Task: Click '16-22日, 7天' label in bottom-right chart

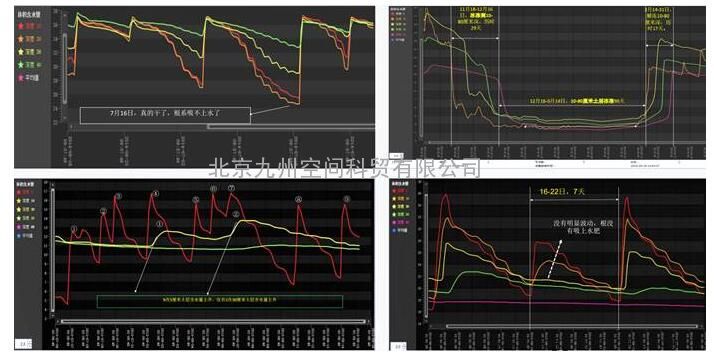Action: click(x=562, y=192)
